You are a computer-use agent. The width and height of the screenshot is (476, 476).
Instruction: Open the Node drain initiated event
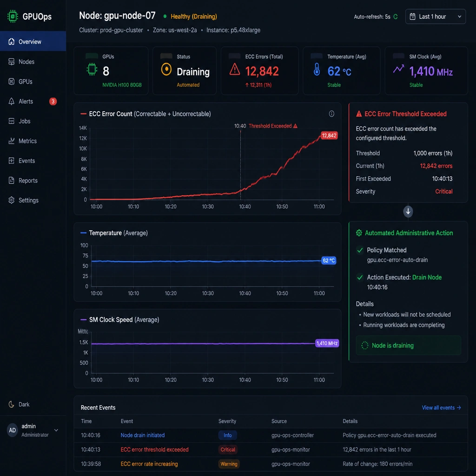pyautogui.click(x=142, y=435)
